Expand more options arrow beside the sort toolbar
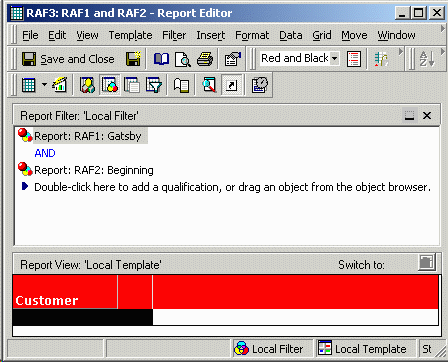Viewport: 448px width, 362px height. click(443, 52)
